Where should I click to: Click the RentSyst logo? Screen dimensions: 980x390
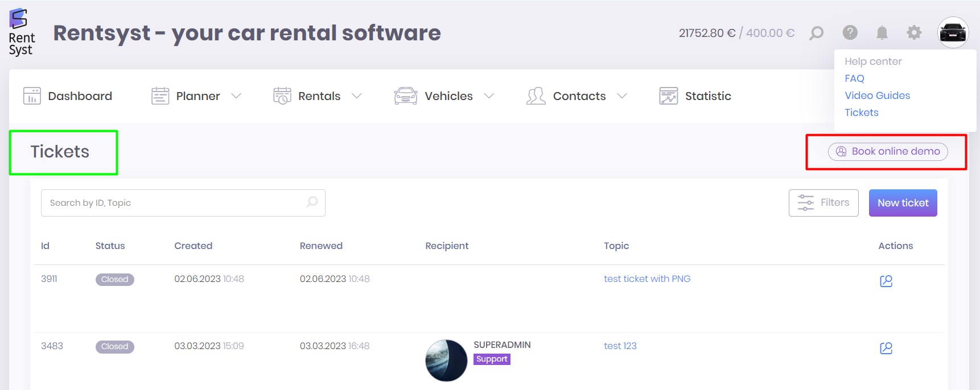coord(21,32)
